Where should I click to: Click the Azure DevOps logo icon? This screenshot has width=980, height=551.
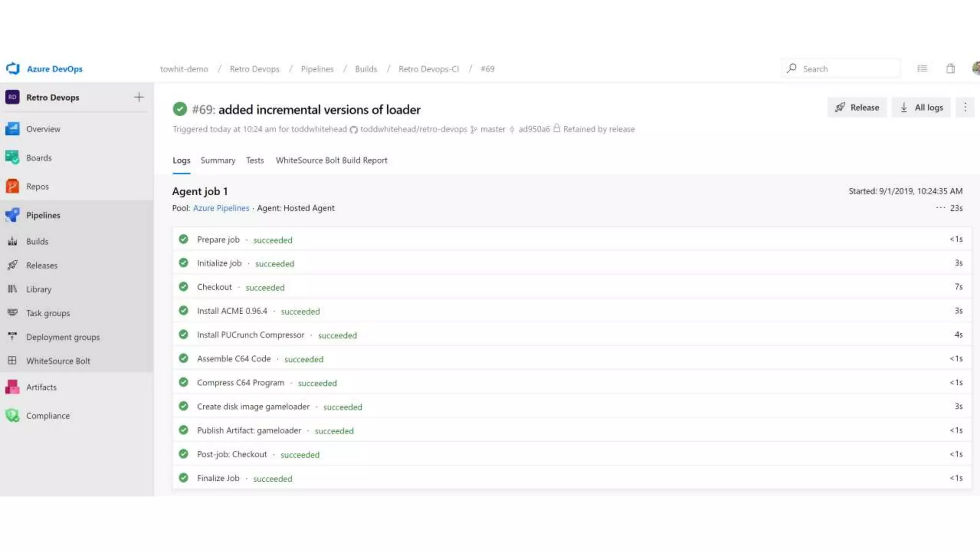(13, 68)
